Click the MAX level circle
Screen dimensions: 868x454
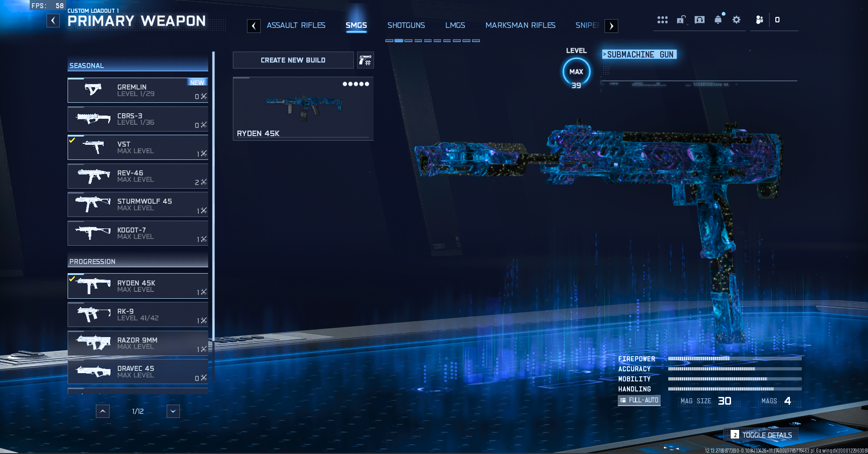pyautogui.click(x=576, y=72)
